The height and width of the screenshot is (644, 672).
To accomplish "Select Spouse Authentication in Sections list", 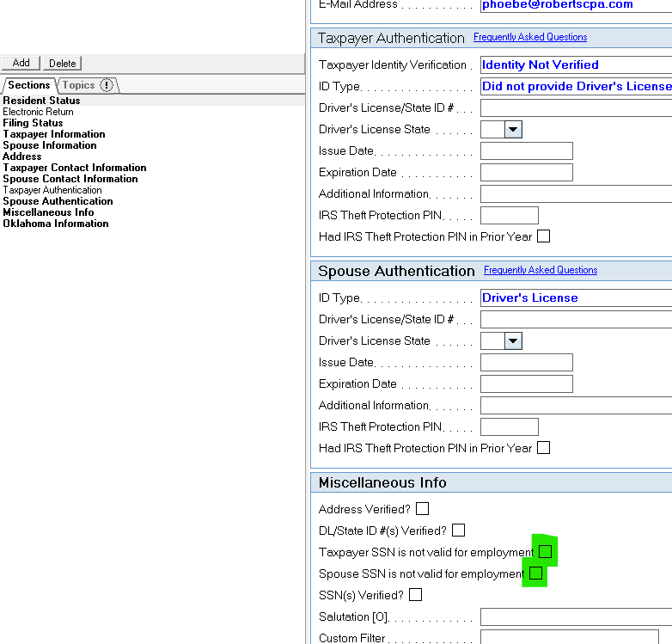I will [58, 200].
